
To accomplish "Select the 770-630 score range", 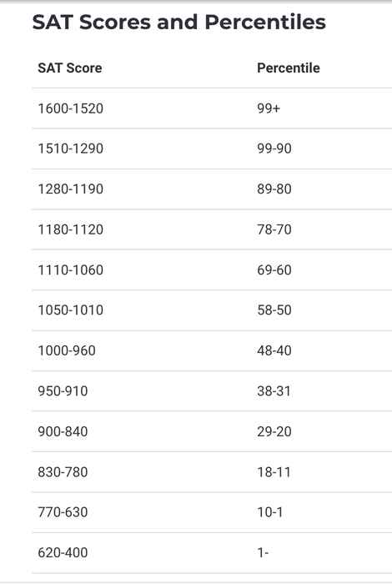I will 63,512.
